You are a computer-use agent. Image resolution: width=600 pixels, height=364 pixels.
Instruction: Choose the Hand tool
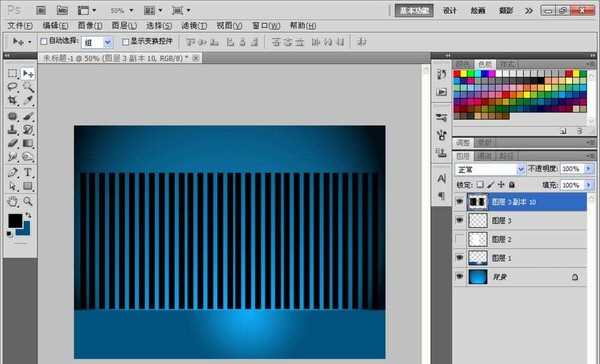pos(13,201)
